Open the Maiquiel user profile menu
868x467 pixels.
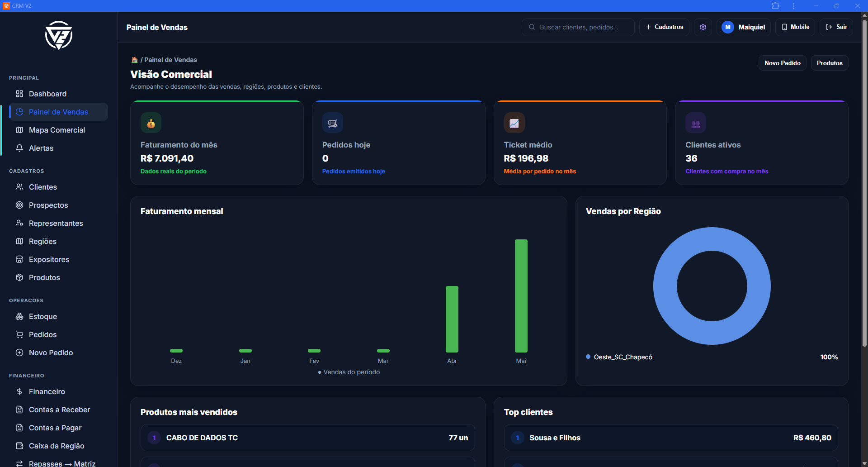(744, 27)
